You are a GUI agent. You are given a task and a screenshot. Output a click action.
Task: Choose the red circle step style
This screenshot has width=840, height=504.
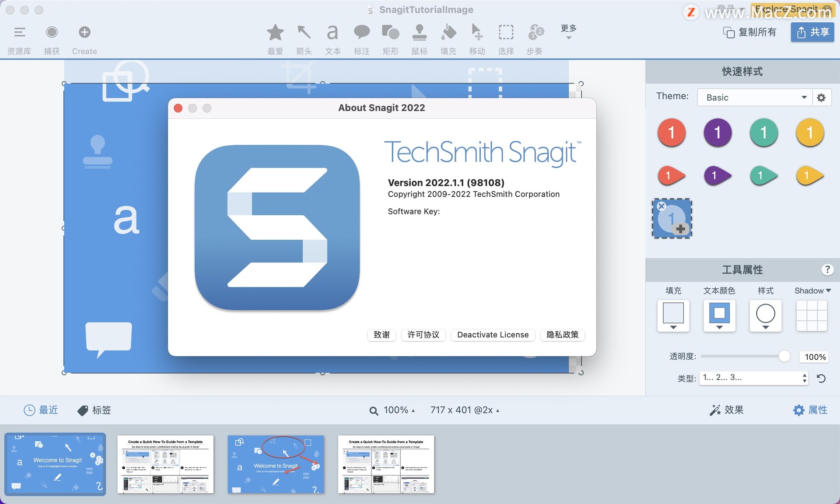(x=671, y=133)
